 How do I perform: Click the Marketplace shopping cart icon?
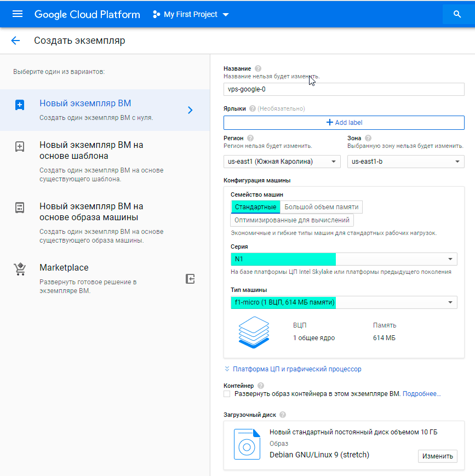point(20,269)
